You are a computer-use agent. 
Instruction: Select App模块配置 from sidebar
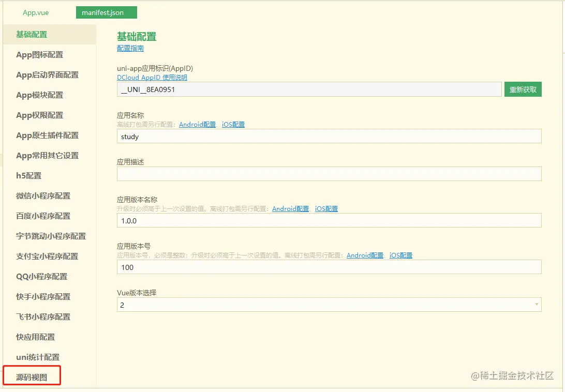38,95
